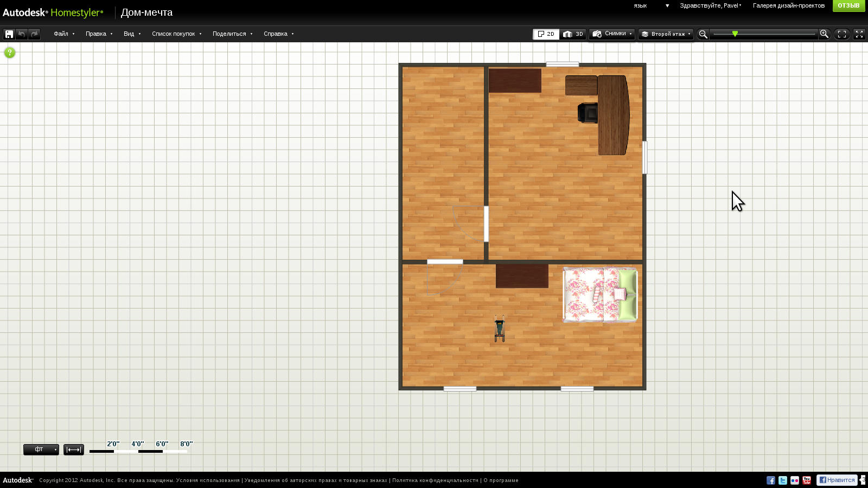The width and height of the screenshot is (868, 488).
Task: Click the green help question mark icon
Action: tap(10, 53)
